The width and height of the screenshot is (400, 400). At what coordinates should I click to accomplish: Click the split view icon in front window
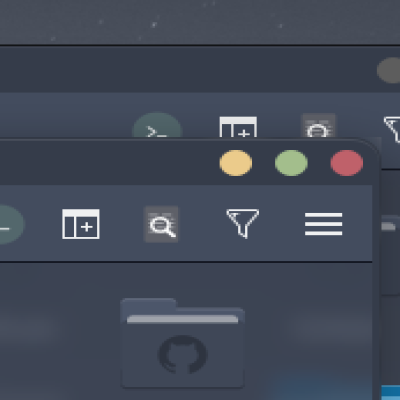(81, 224)
